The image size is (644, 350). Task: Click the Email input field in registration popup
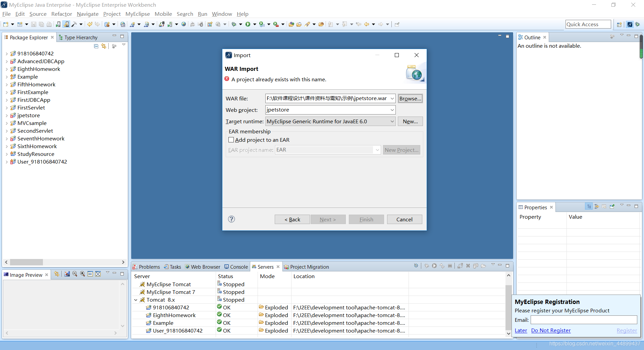pos(584,320)
